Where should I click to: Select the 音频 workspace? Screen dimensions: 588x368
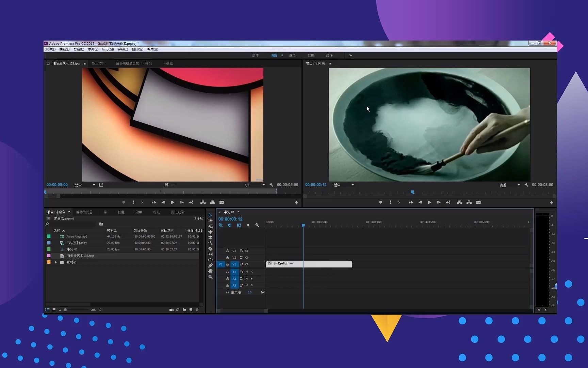[329, 55]
